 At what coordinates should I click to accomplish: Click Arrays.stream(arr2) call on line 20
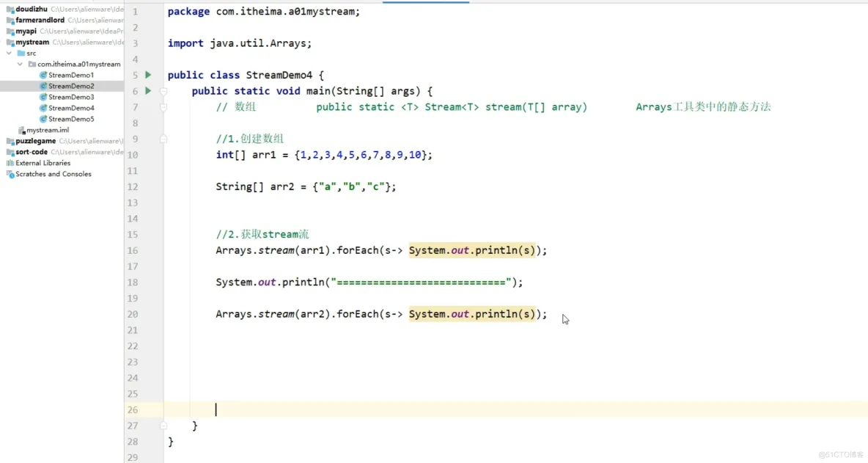coord(273,314)
